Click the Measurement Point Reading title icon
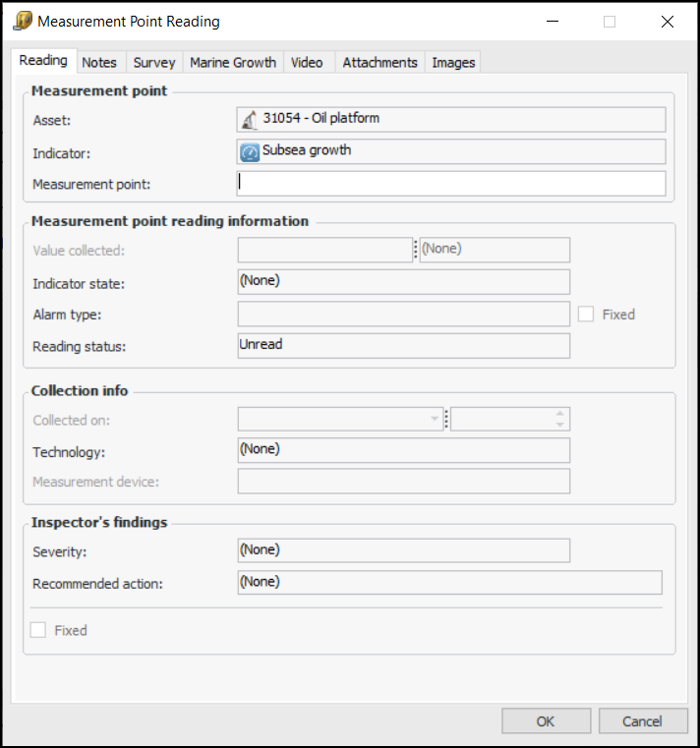700x748 pixels. [24, 22]
